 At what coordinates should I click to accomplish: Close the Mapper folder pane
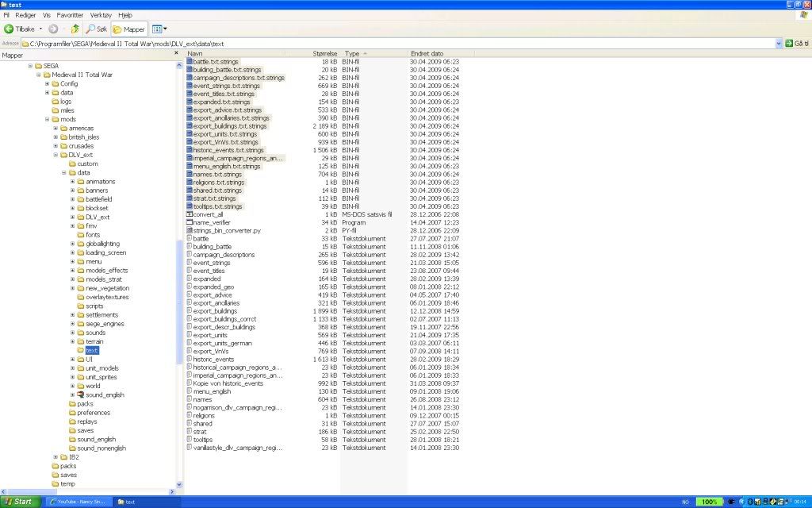(177, 56)
